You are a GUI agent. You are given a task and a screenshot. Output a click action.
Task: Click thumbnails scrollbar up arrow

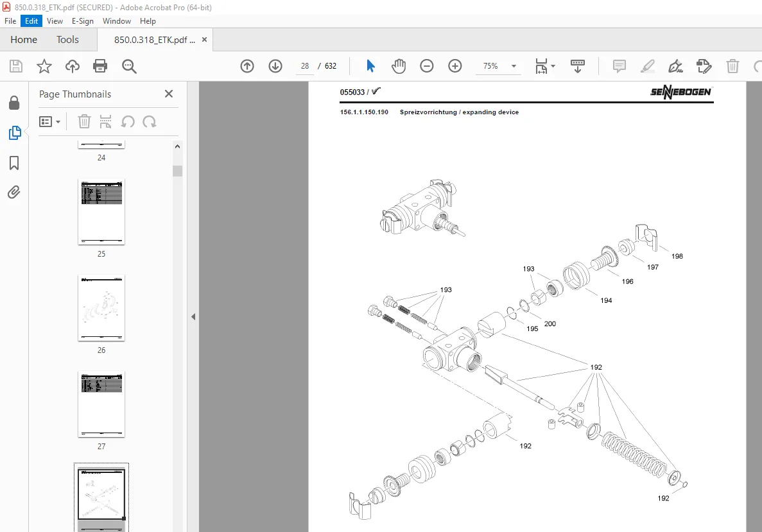tap(177, 146)
